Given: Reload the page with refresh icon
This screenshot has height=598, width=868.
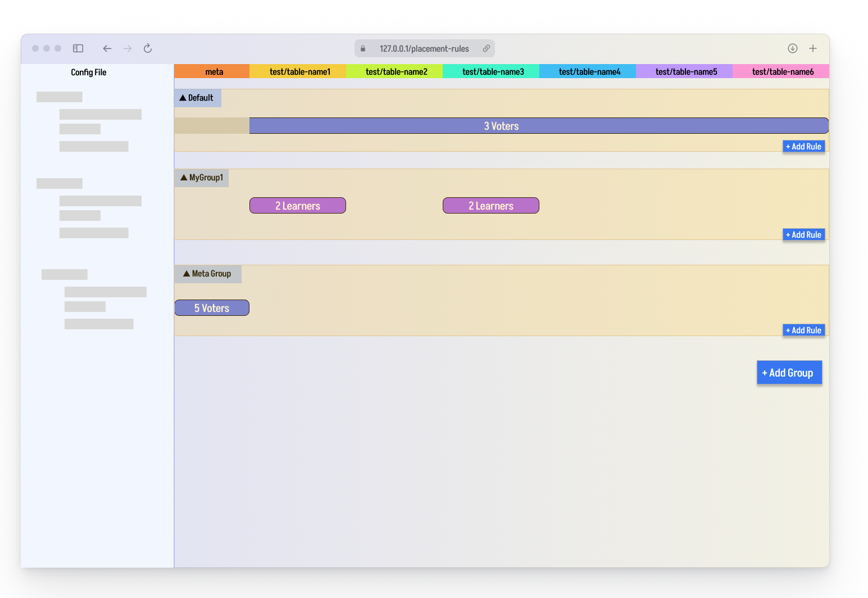Looking at the screenshot, I should pos(148,48).
